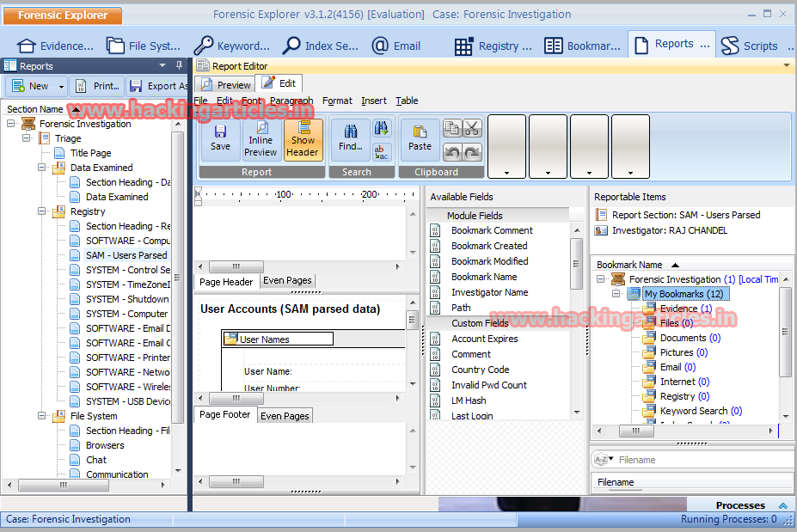Open the Format menu

coord(337,101)
